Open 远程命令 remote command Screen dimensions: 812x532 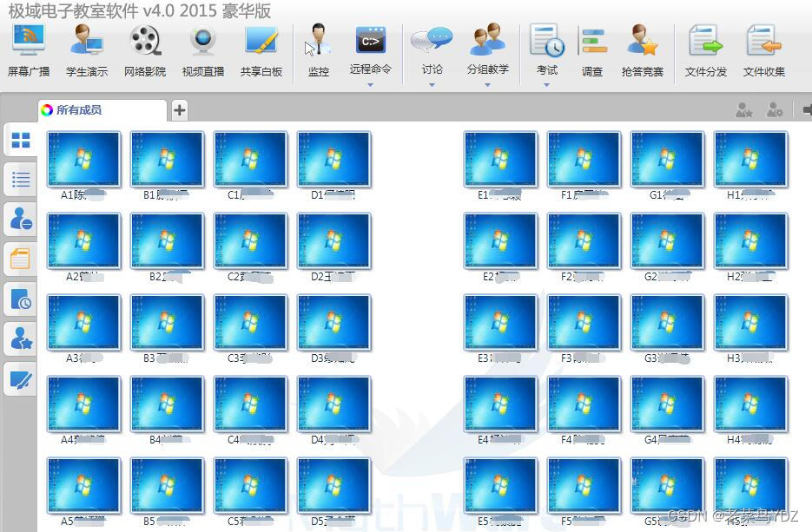coord(370,49)
